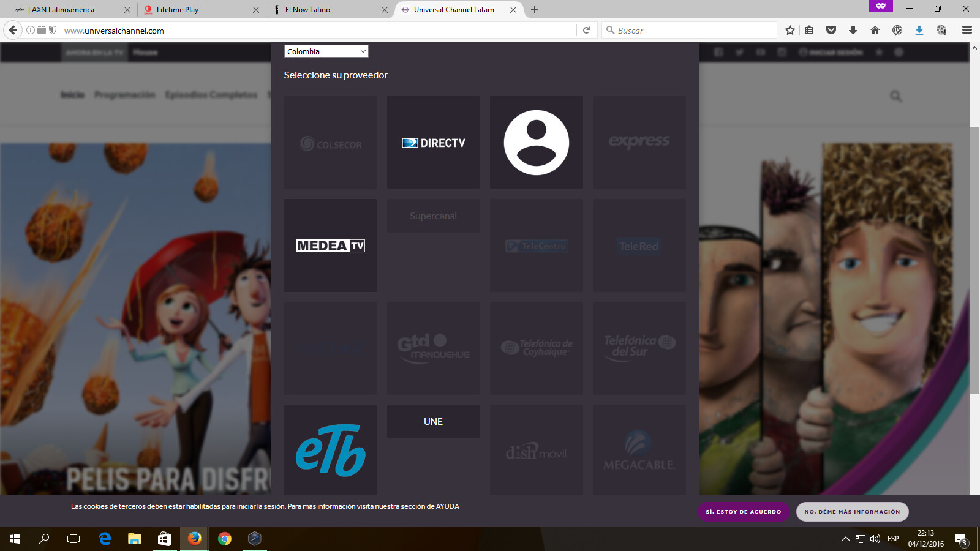Click the film-reel extension icon
This screenshot has height=551, width=980.
(941, 30)
